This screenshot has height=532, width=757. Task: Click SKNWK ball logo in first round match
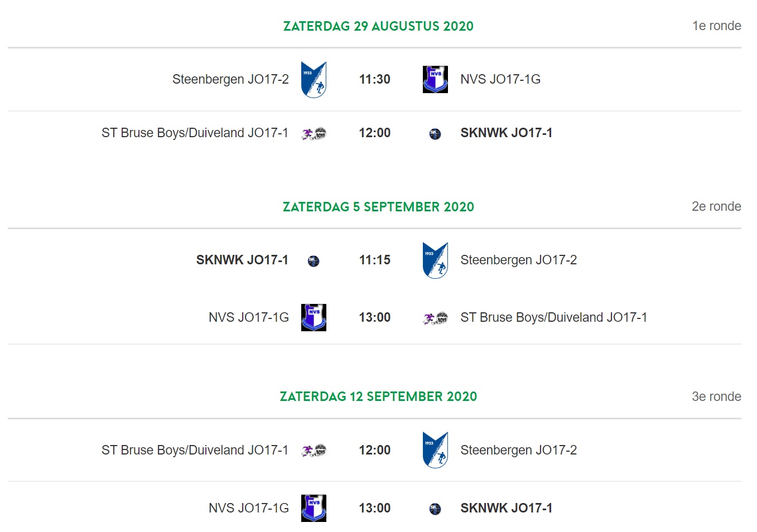[435, 134]
